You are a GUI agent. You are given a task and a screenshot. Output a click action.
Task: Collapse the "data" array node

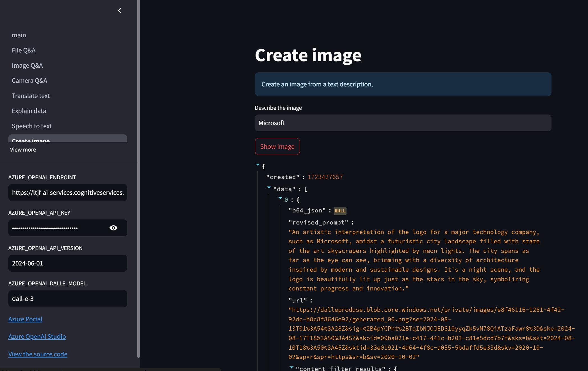(x=269, y=187)
